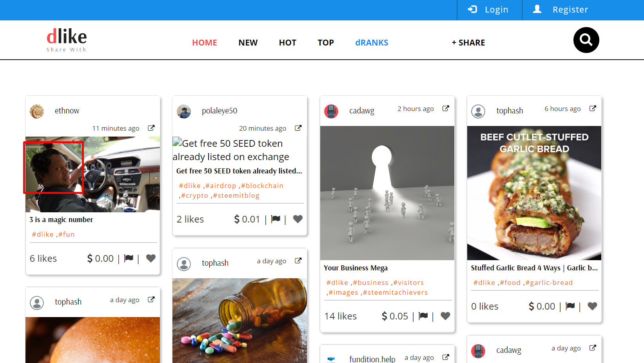Heart the Stuffed Garlic Bread post
Viewport: 644px width, 363px height.
click(592, 306)
